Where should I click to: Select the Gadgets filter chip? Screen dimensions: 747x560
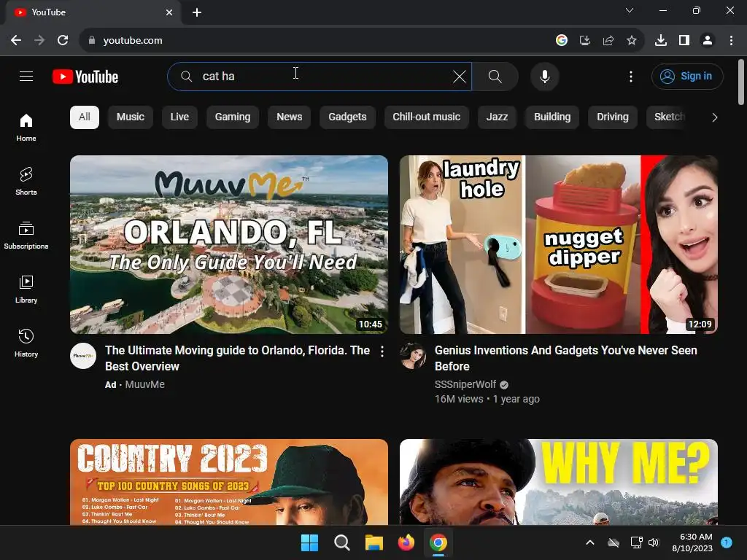pyautogui.click(x=347, y=117)
